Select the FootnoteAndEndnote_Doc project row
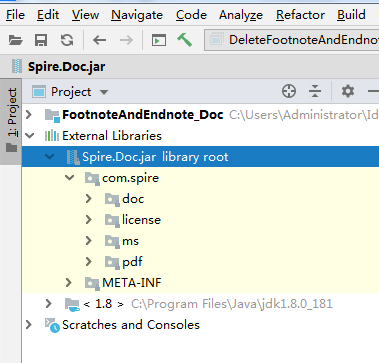379x363 pixels. click(x=200, y=115)
